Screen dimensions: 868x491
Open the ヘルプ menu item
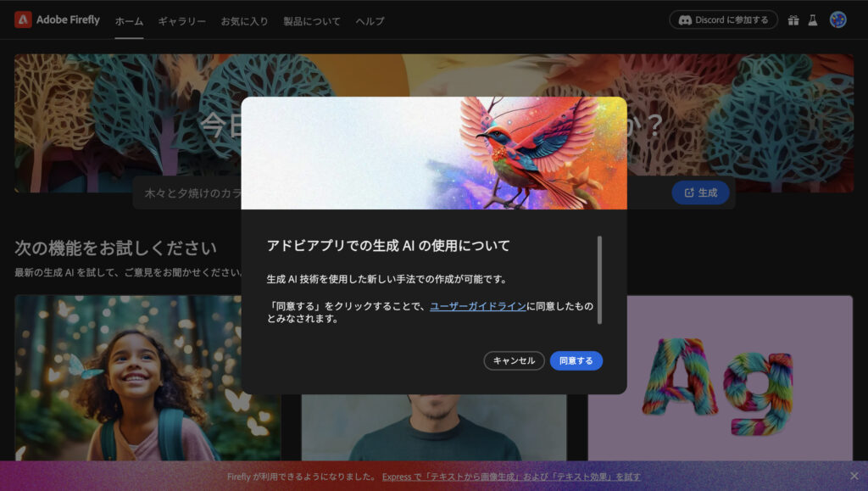pyautogui.click(x=370, y=21)
